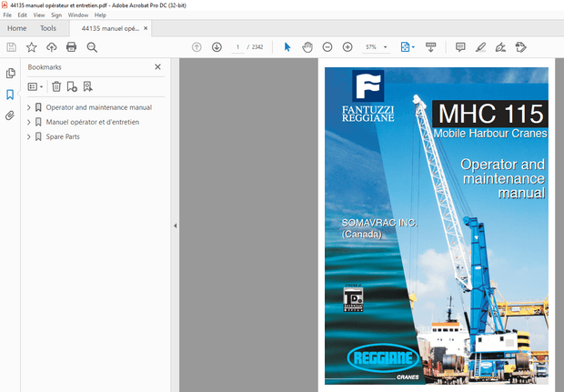Add a comment with speech bubble icon
The height and width of the screenshot is (392, 564).
pos(460,47)
